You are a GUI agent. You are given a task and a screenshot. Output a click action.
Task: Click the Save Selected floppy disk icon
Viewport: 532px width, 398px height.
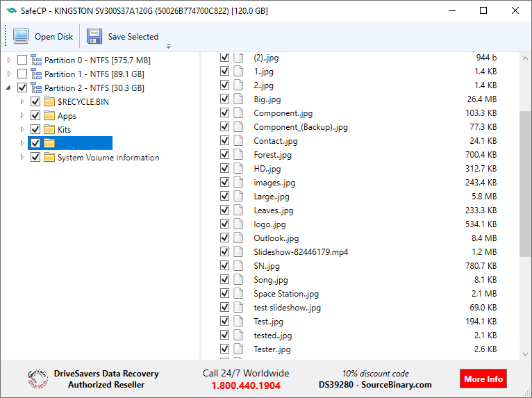click(x=94, y=36)
